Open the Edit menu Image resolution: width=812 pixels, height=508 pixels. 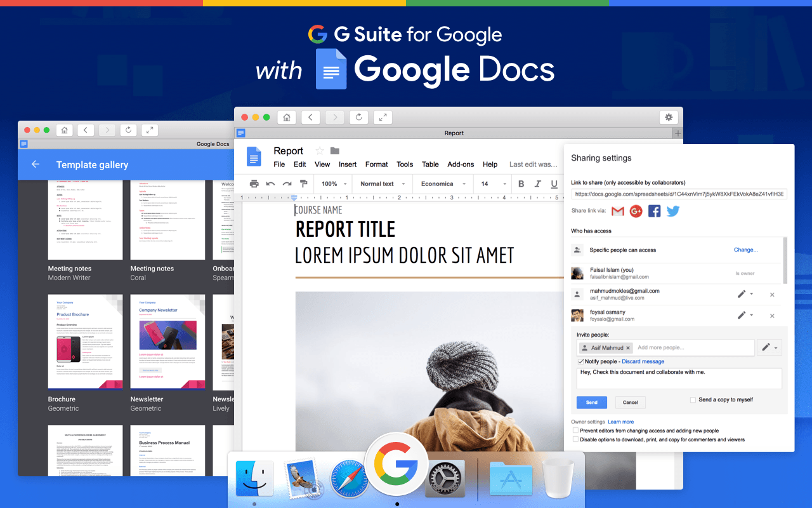(x=300, y=164)
